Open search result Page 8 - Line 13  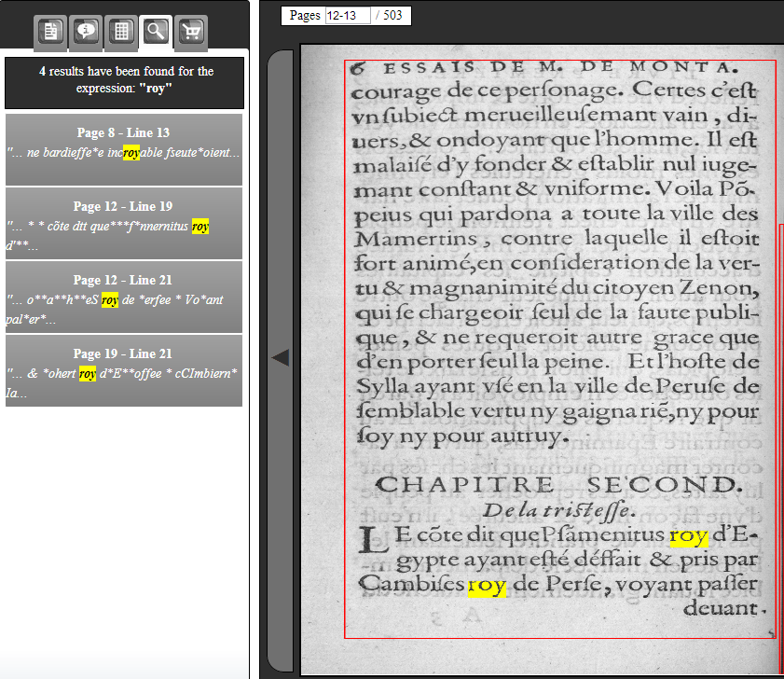(124, 149)
